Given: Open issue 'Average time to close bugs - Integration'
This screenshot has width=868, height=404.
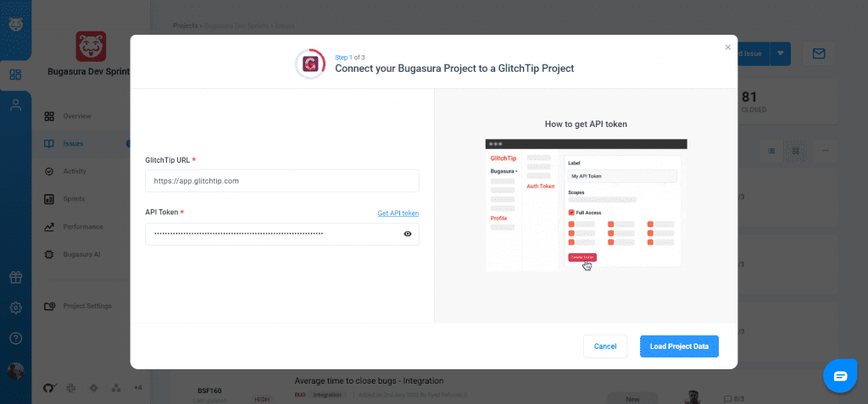Looking at the screenshot, I should pos(370,381).
